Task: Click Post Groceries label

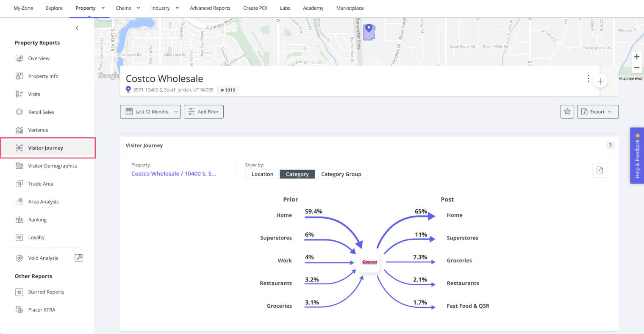Action: click(459, 261)
